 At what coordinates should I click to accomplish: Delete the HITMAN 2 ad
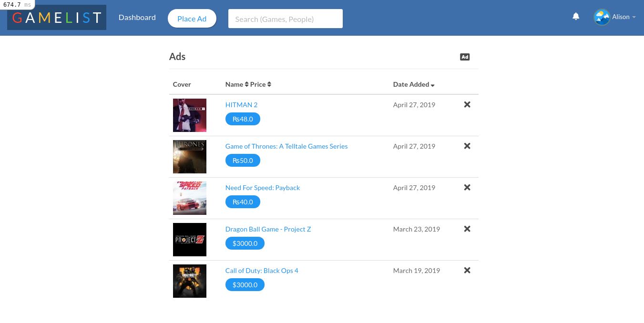pyautogui.click(x=467, y=104)
